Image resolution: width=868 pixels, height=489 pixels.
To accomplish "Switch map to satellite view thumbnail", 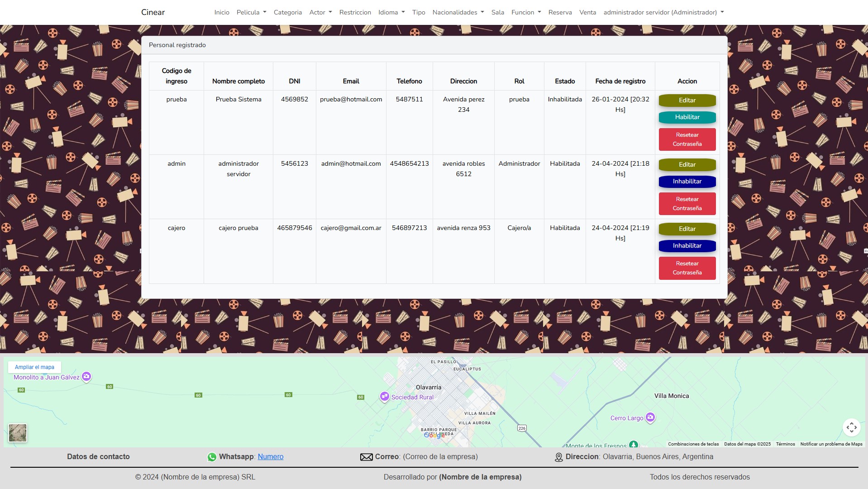I will coord(18,433).
